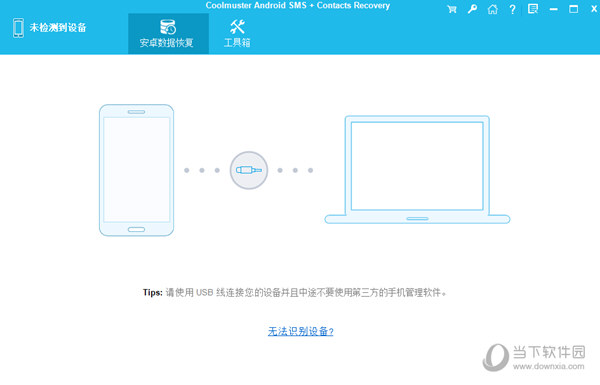600x385 pixels.
Task: Close the Coolmuster window
Action: coord(594,9)
